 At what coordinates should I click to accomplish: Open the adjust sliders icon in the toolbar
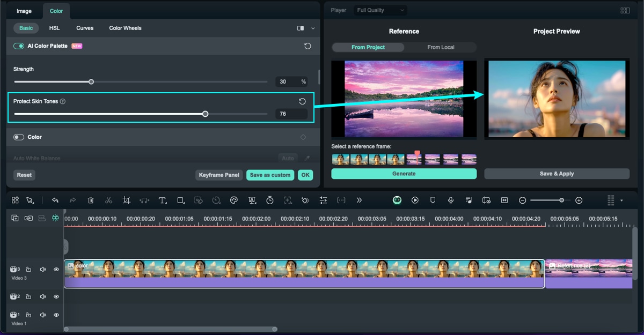click(323, 200)
